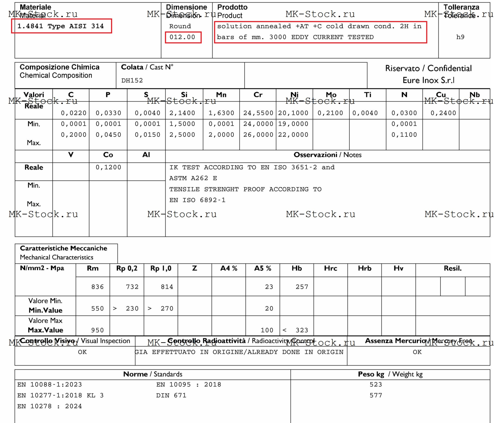The height and width of the screenshot is (423, 504).
Task: Click Rm minimum value 550
Action: [x=98, y=308]
